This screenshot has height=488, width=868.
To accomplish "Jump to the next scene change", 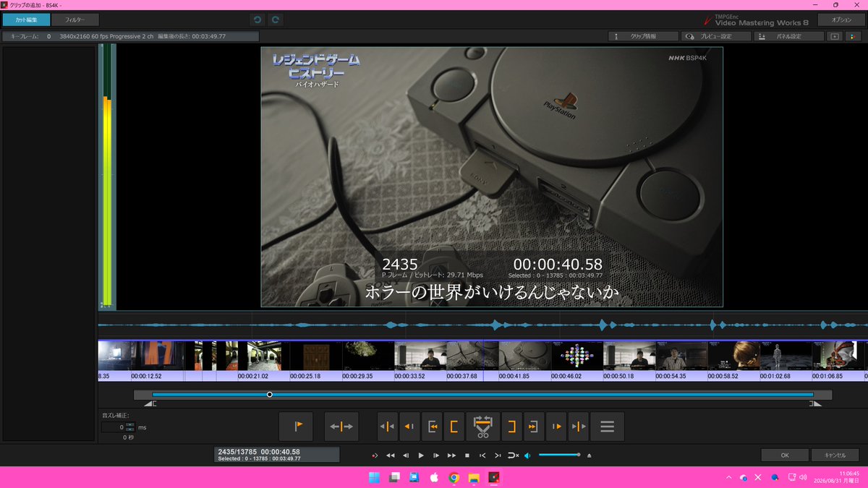I will click(578, 427).
